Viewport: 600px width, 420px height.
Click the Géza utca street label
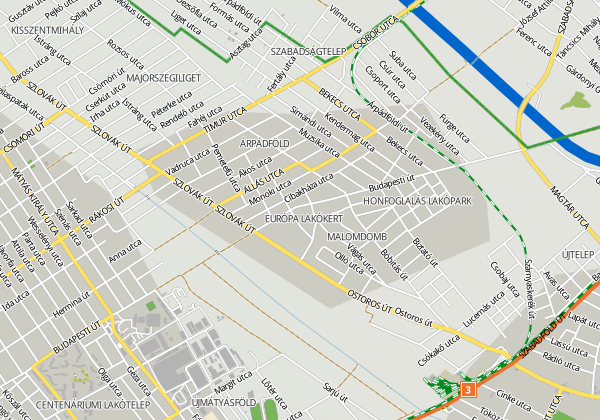pos(139,381)
